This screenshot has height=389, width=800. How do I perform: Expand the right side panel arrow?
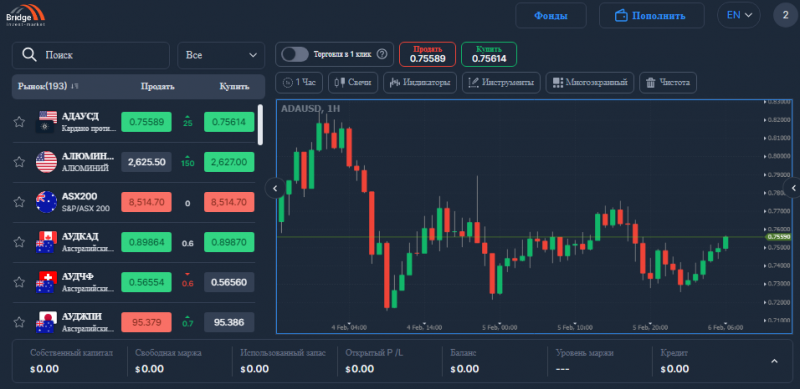(793, 188)
